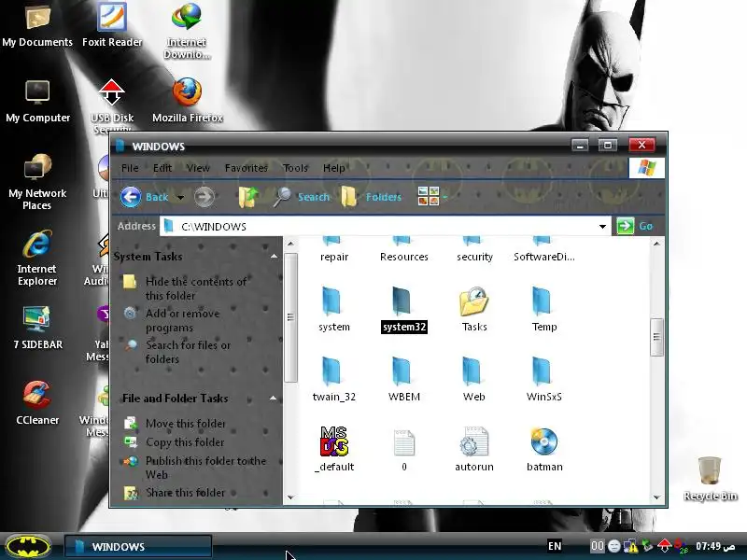The height and width of the screenshot is (560, 747).
Task: Click the Go button
Action: click(x=635, y=226)
